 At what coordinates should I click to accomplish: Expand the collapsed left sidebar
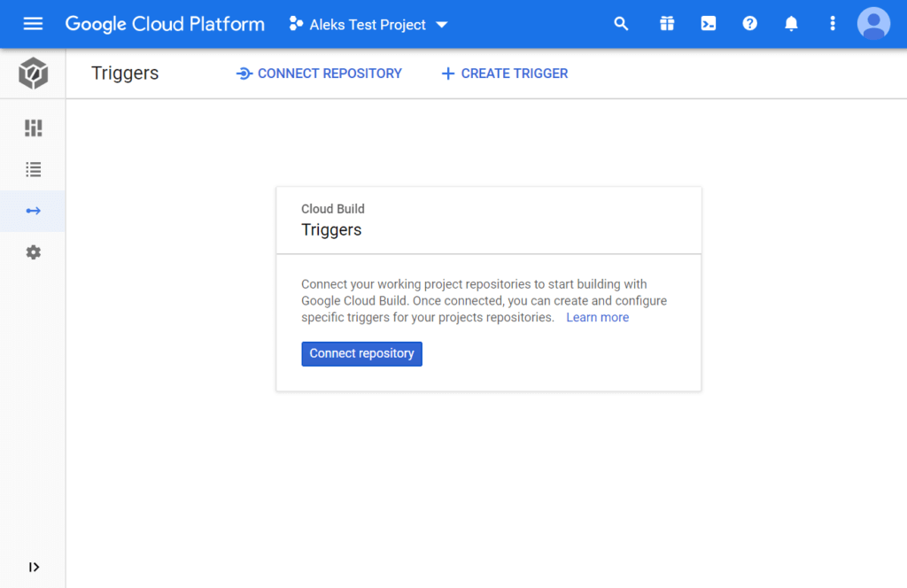34,567
